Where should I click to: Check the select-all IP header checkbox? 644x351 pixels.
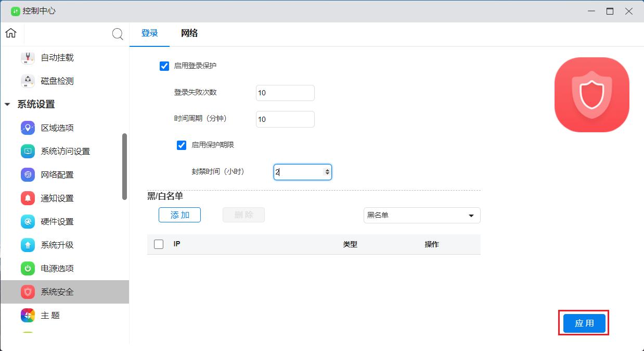point(159,244)
